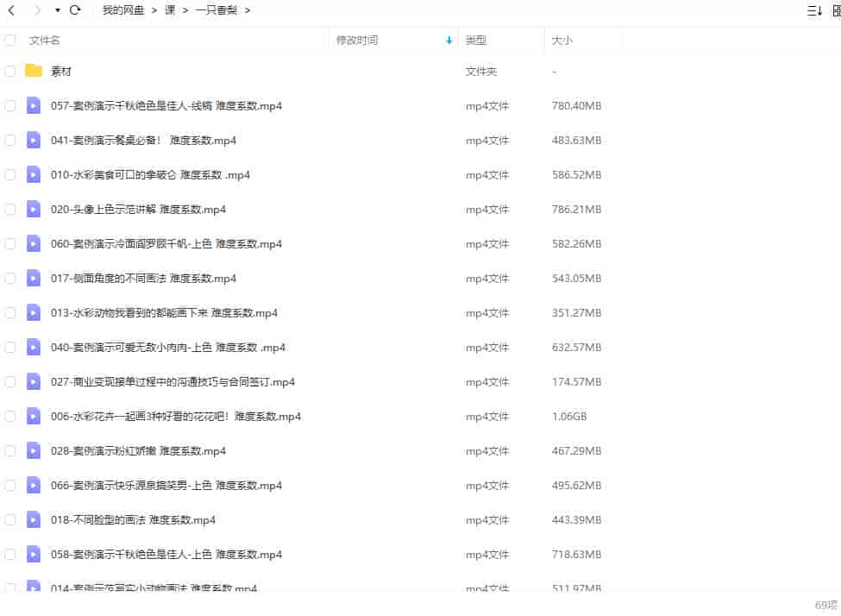Click the 一只香梨 breadcrumb
This screenshot has height=616, width=841.
point(216,10)
